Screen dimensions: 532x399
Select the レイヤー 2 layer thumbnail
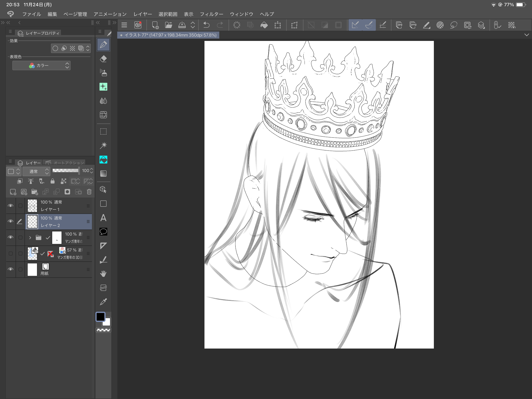click(32, 221)
